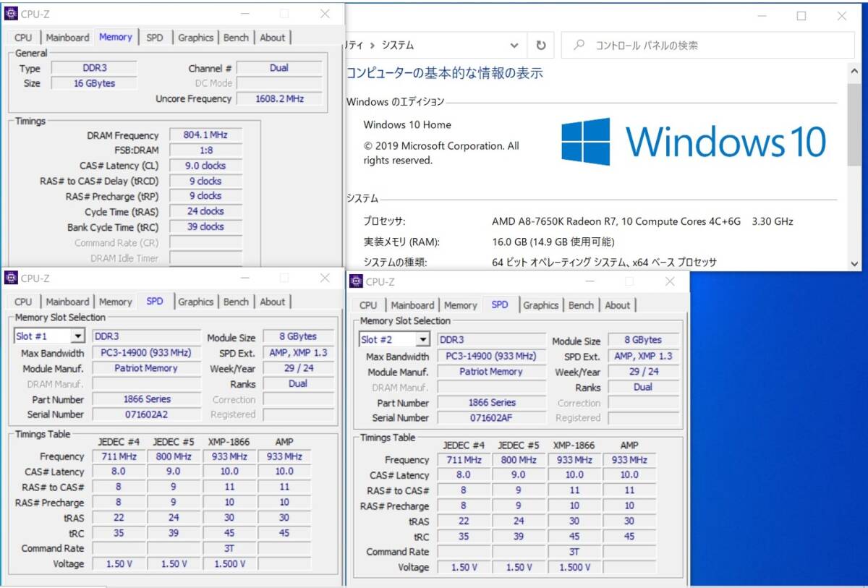Screen dimensions: 868x588
Task: Click the FSB:DRAM value 1:8
Action: 206,150
